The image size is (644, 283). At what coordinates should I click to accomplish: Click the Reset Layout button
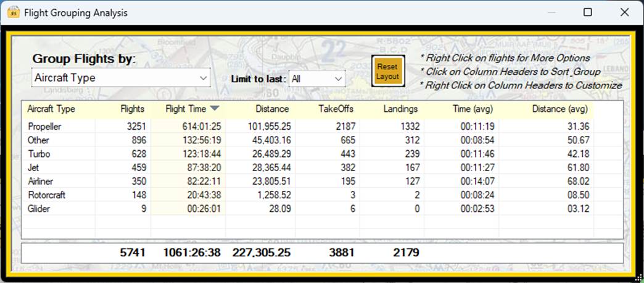coord(388,71)
